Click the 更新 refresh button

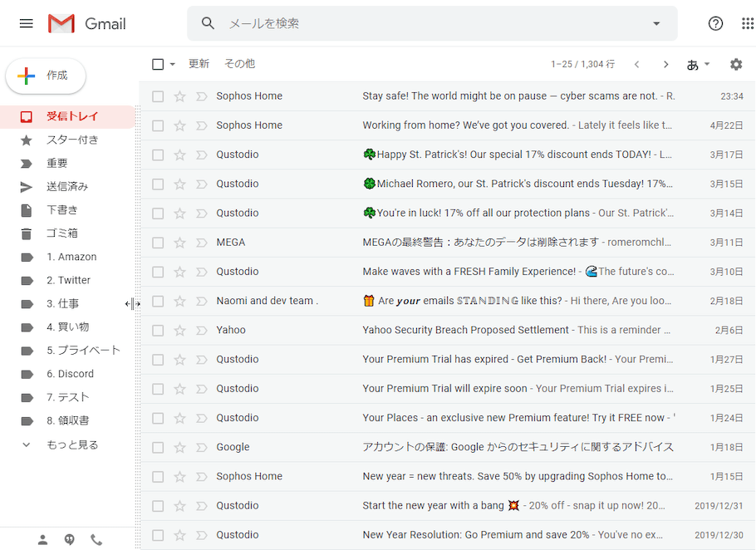click(199, 64)
